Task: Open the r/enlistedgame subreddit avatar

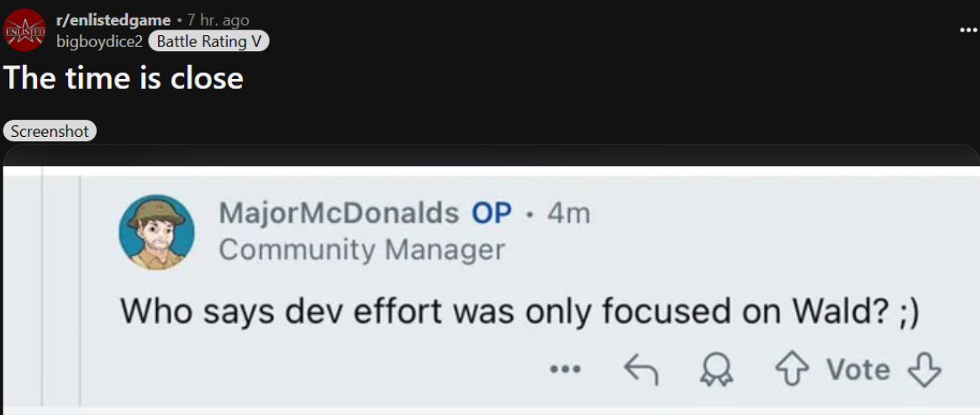Action: click(24, 29)
